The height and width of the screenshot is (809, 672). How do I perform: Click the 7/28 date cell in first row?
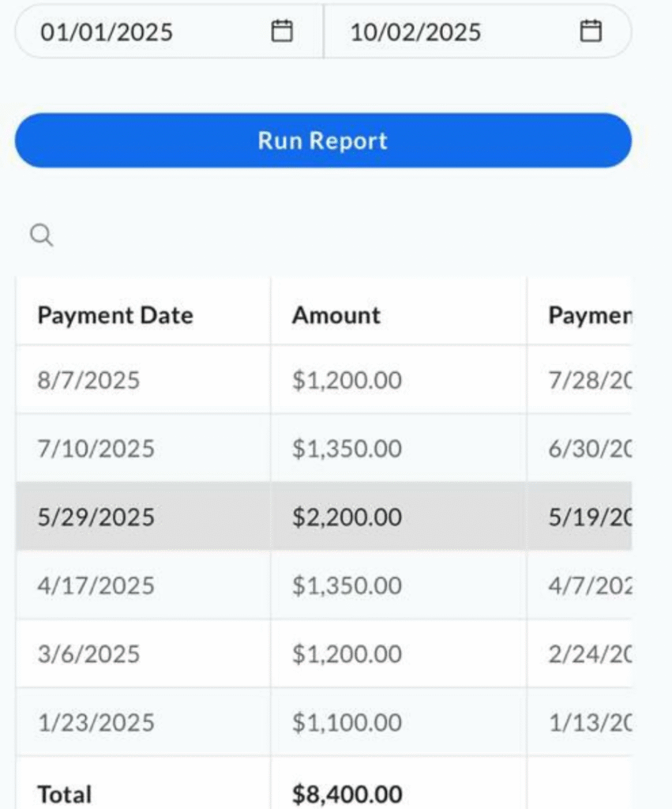(590, 381)
